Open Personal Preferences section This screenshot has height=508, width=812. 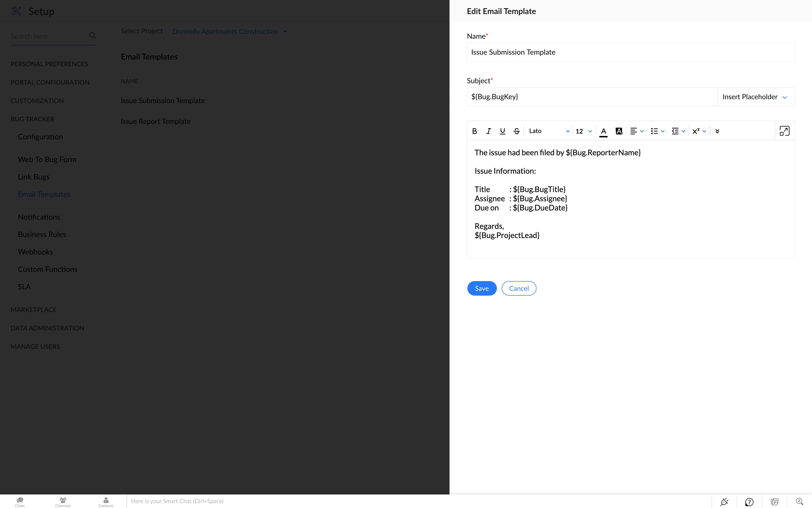pos(49,64)
